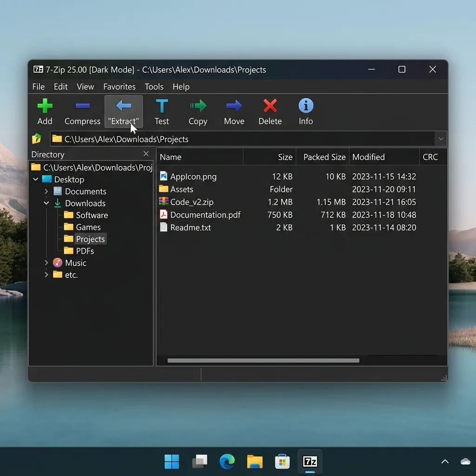Click the window resize grip

[x=444, y=378]
